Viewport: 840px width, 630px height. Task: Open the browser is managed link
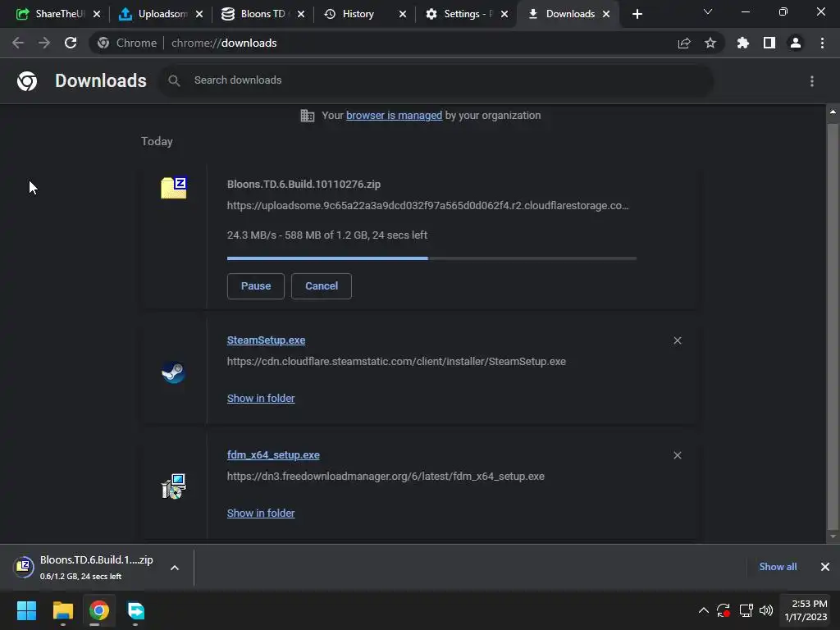coord(395,115)
